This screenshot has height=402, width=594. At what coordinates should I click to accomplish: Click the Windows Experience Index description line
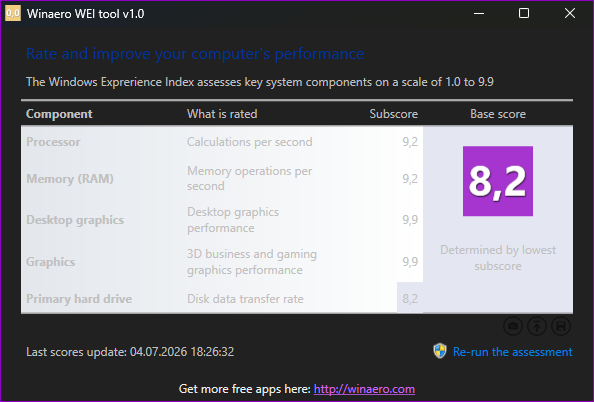click(260, 82)
